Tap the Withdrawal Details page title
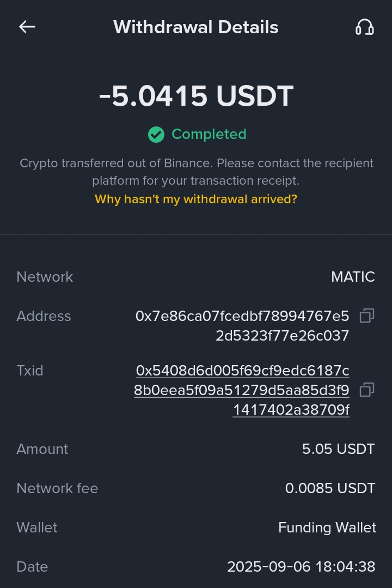Image resolution: width=392 pixels, height=588 pixels. coord(196,27)
